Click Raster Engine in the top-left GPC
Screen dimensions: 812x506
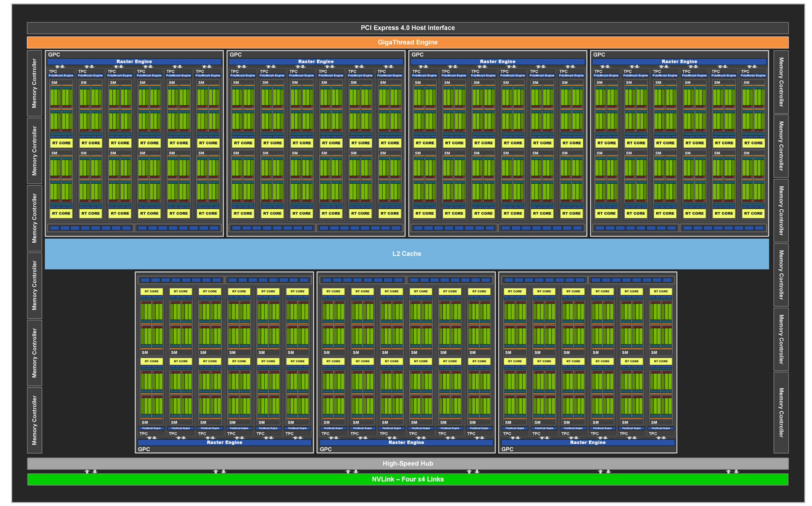tap(134, 62)
